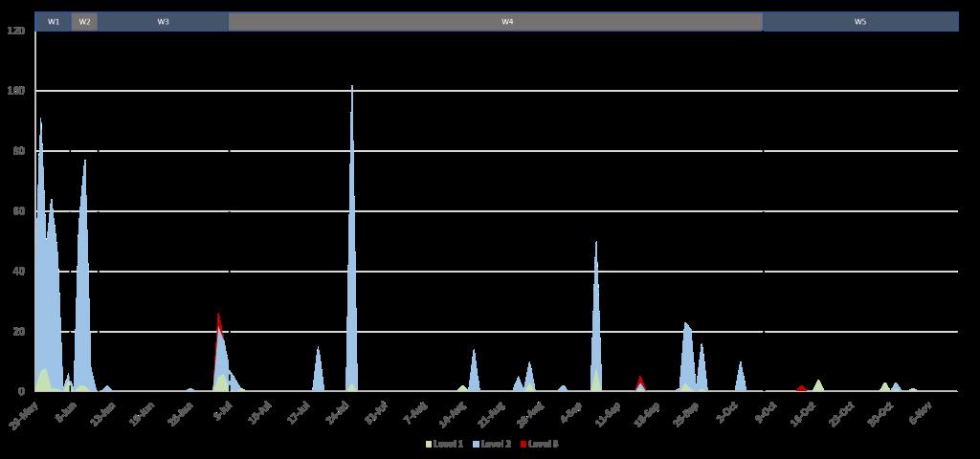Click the '60' y-axis label
The height and width of the screenshot is (459, 980).
19,211
